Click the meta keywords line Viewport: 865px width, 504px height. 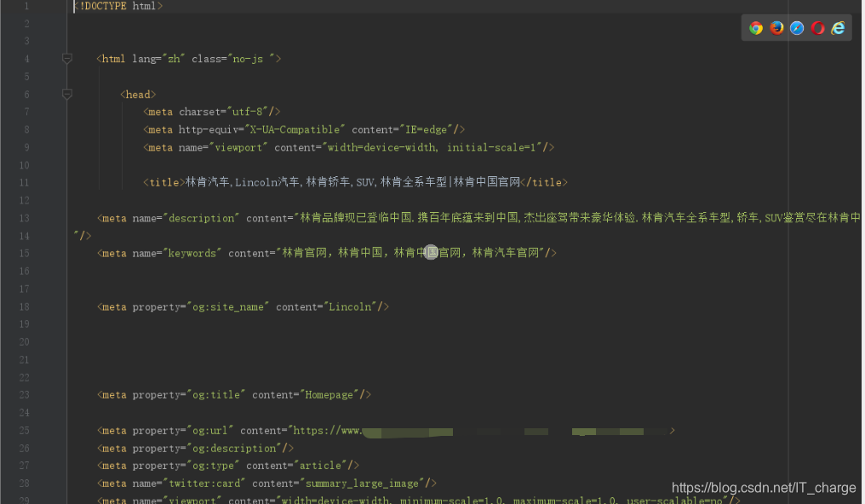[x=327, y=253]
